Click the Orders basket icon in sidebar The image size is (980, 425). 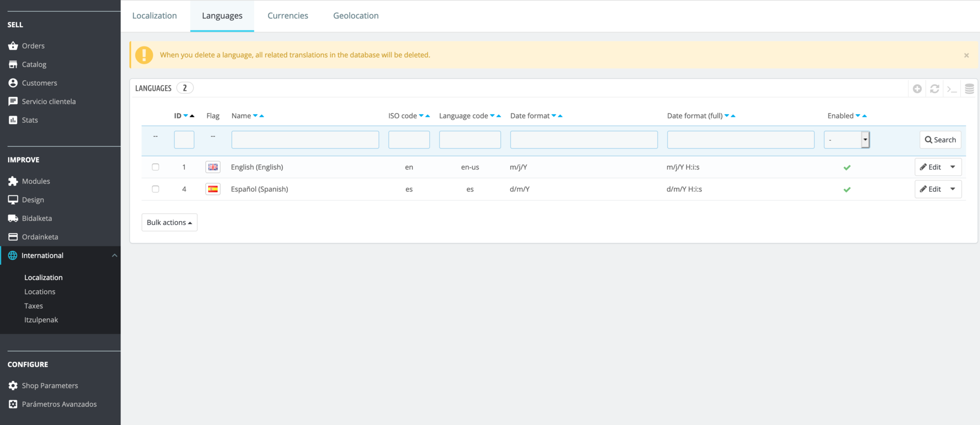click(x=13, y=46)
